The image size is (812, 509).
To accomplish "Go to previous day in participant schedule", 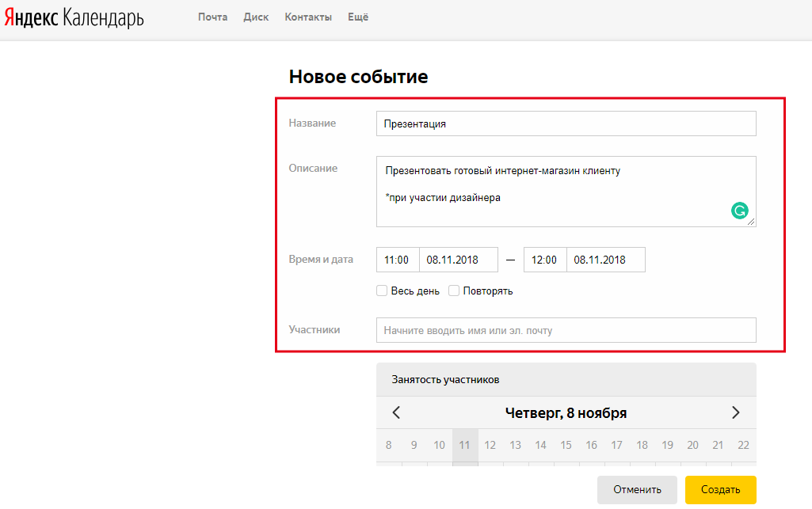I will pyautogui.click(x=397, y=412).
